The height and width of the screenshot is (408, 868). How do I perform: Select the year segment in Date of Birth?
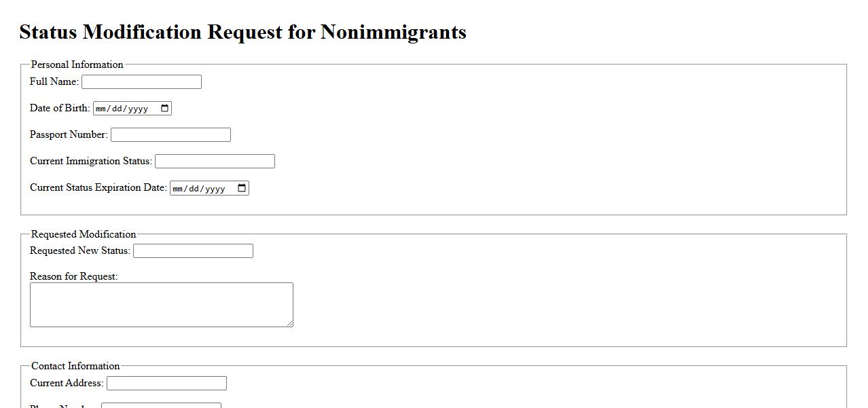click(x=138, y=109)
